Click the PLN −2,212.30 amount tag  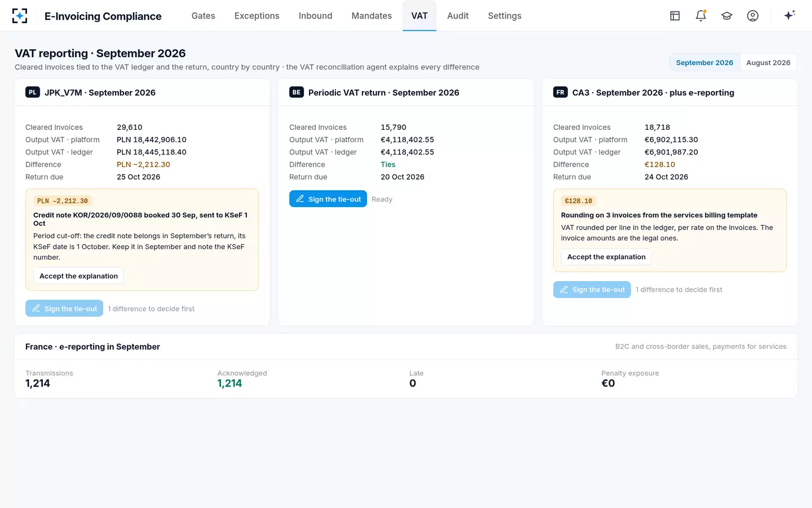(63, 201)
